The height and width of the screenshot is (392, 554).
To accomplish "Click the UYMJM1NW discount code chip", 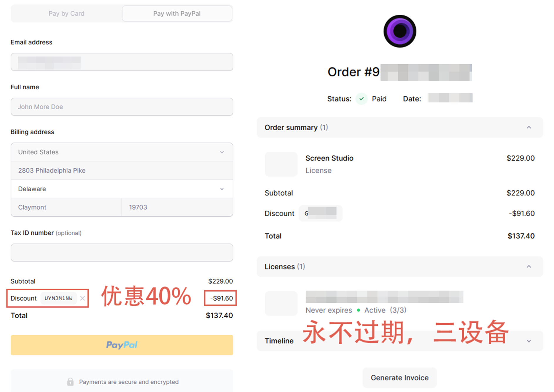I will click(x=58, y=298).
